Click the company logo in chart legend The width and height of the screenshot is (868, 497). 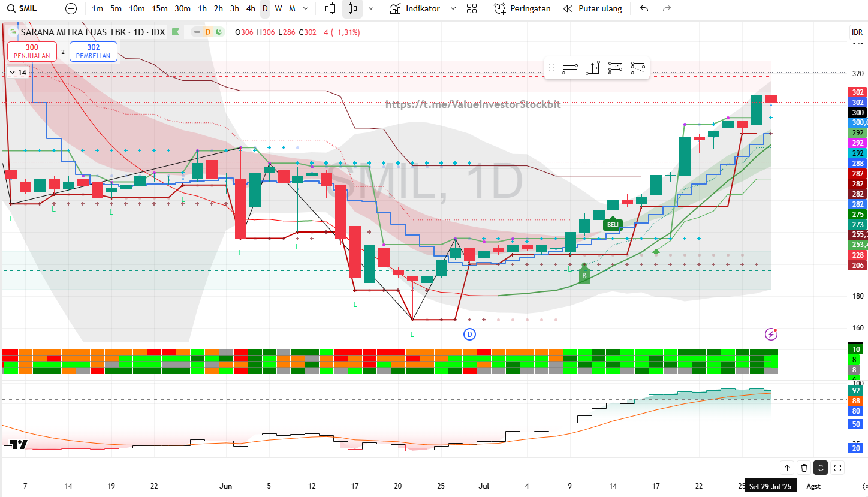13,32
